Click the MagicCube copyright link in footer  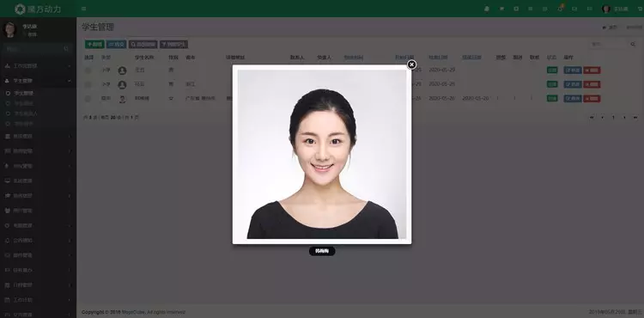click(132, 312)
